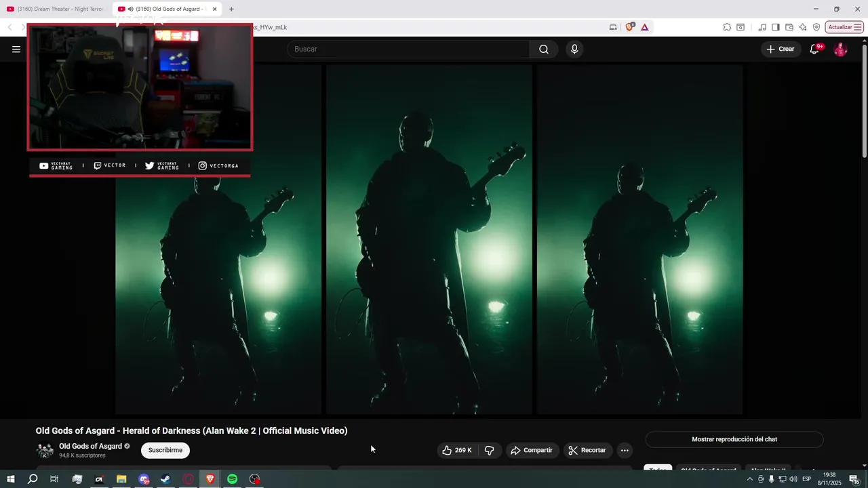Click the video player area

(429, 239)
